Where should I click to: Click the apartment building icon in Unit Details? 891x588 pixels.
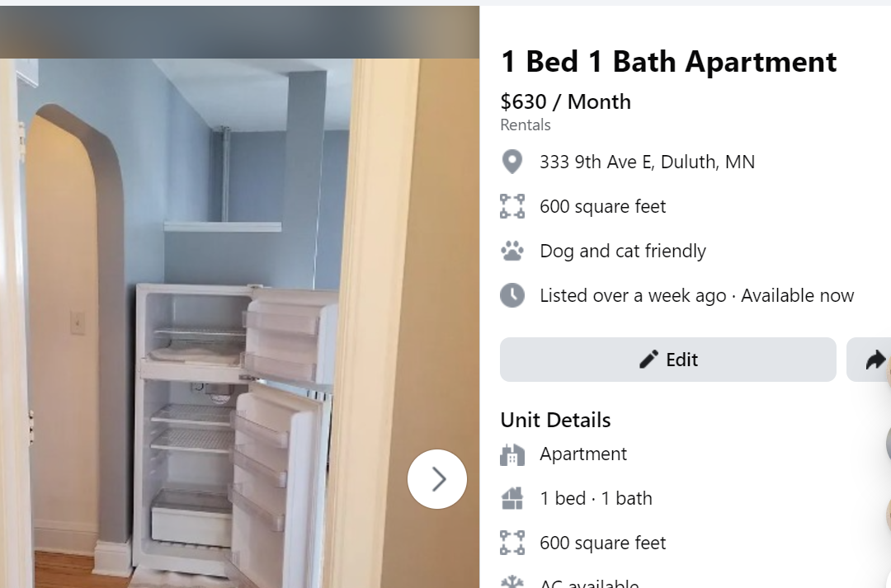[x=512, y=454]
